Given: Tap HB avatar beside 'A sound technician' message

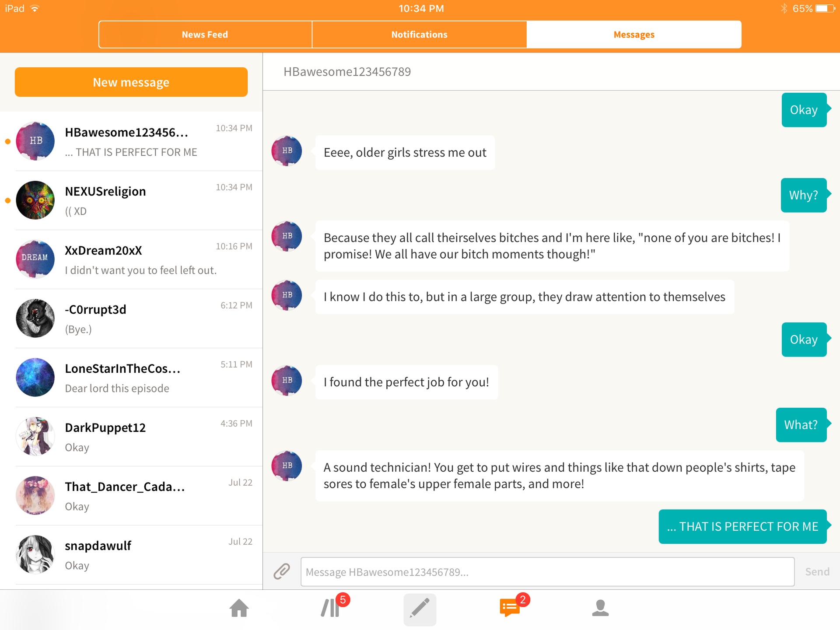Looking at the screenshot, I should click(287, 466).
